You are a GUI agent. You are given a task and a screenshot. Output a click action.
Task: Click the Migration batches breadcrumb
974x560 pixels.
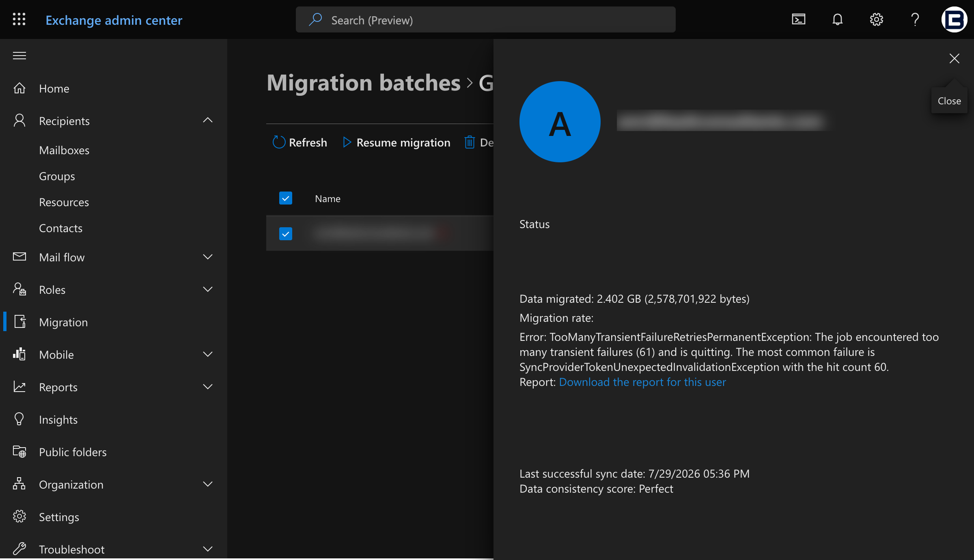coord(364,82)
